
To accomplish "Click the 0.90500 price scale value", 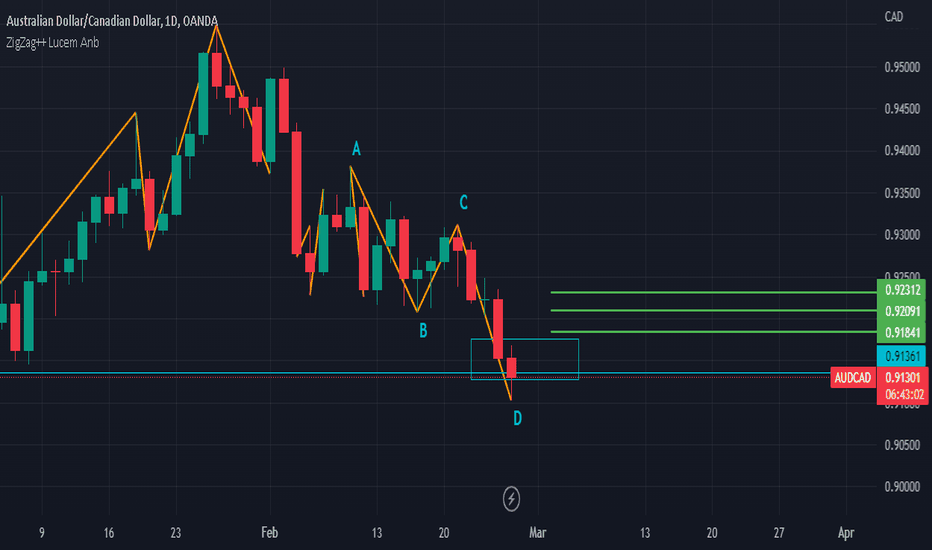I will (902, 445).
